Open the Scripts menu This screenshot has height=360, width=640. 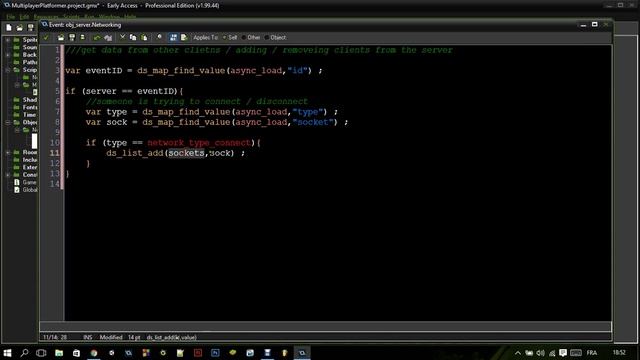click(x=71, y=17)
